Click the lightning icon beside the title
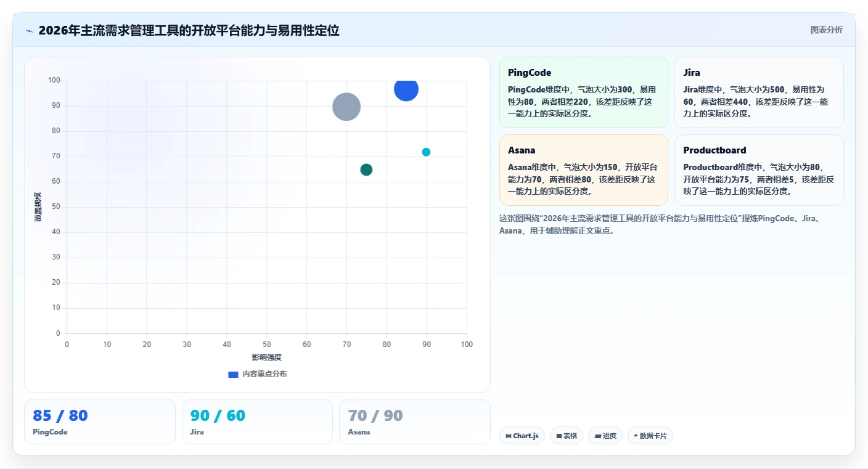The width and height of the screenshot is (868, 469). (29, 31)
